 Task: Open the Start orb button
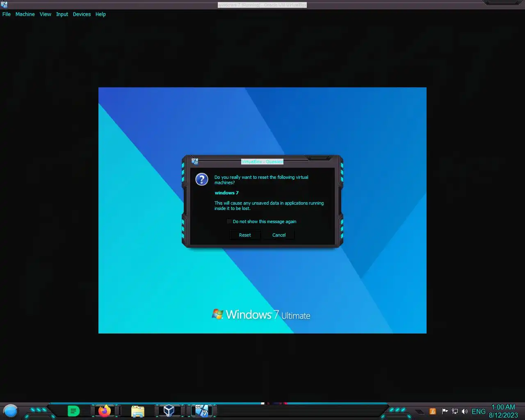(11, 411)
